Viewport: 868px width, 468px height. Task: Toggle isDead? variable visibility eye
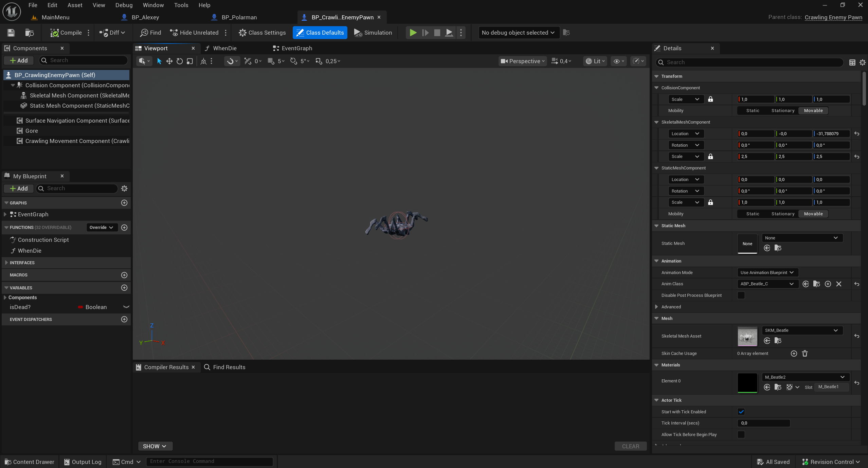[x=126, y=307]
